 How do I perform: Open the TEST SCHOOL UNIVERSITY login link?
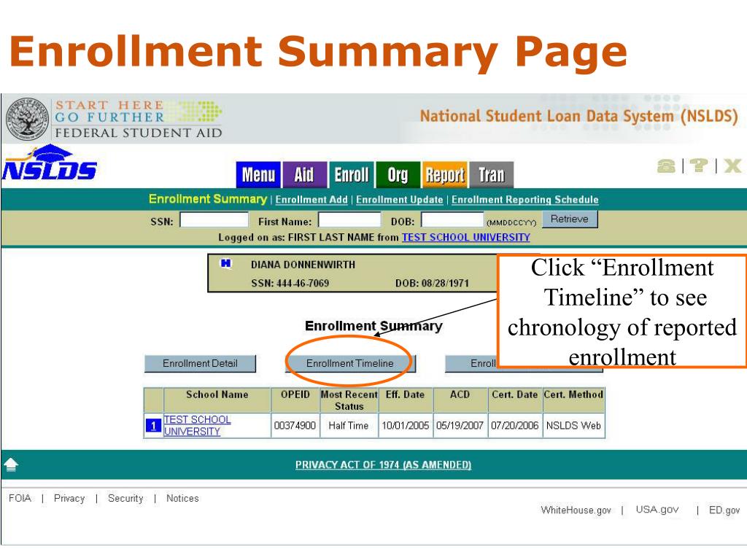466,237
